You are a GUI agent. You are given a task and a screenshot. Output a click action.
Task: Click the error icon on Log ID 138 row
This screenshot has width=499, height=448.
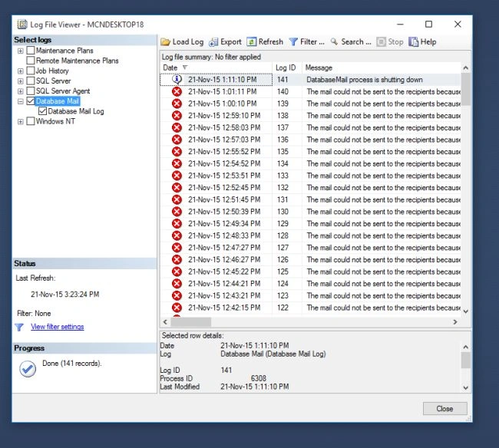177,116
